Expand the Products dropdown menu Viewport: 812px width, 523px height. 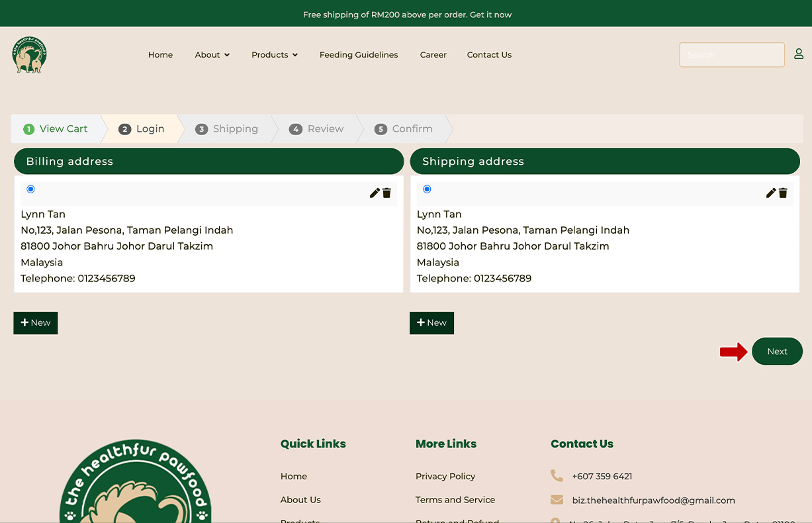(274, 55)
